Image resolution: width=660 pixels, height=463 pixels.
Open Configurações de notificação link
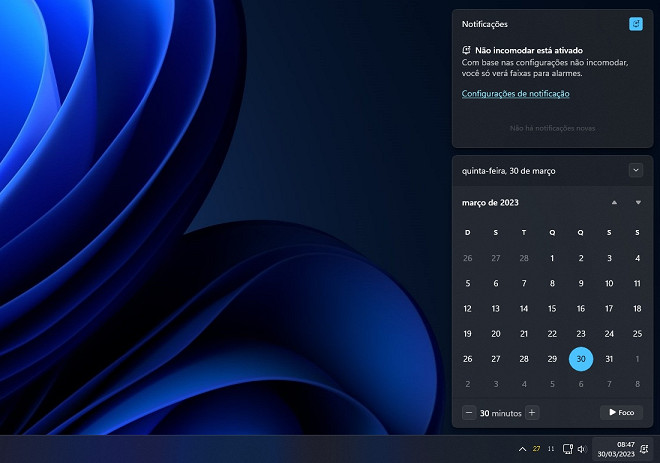(515, 94)
